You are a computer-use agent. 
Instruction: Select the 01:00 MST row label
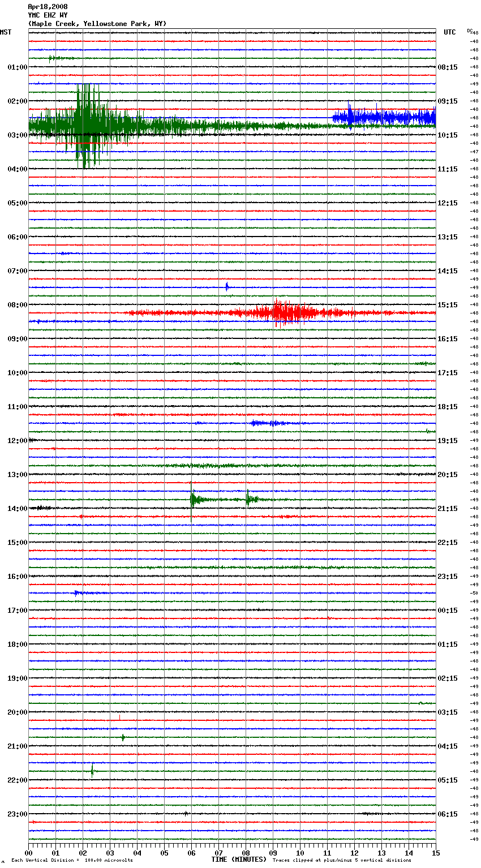tap(18, 67)
